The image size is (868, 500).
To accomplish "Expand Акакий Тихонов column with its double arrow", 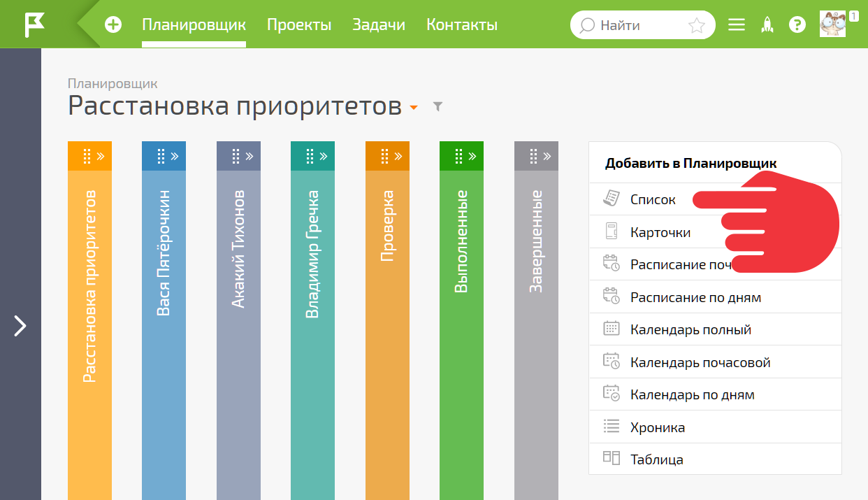I will [x=249, y=156].
